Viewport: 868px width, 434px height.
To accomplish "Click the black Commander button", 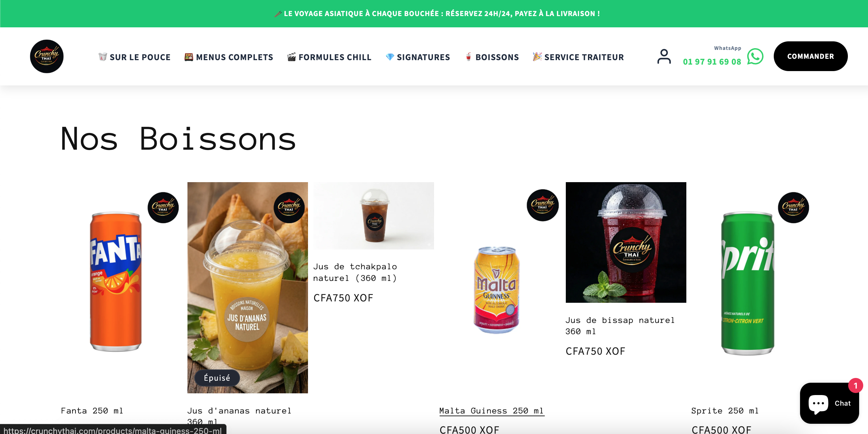I will [x=811, y=56].
